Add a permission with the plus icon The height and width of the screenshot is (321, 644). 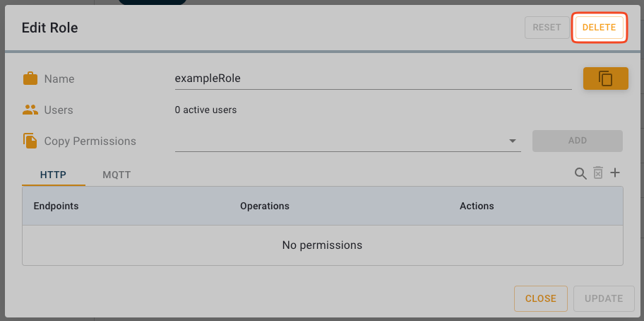point(615,173)
